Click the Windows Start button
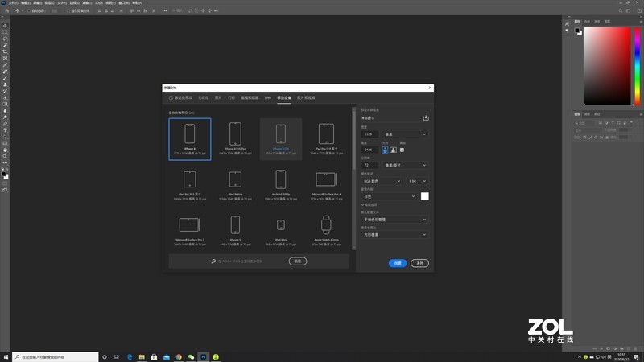The height and width of the screenshot is (362, 644). (x=5, y=356)
